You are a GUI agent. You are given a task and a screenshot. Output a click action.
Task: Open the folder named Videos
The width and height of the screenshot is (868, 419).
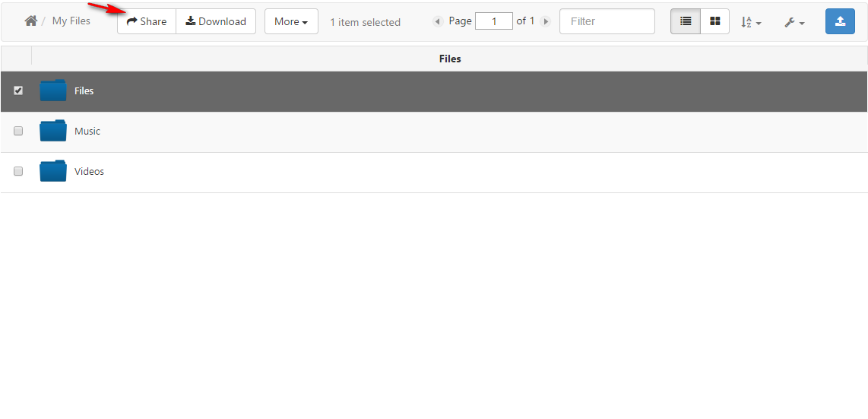(89, 172)
